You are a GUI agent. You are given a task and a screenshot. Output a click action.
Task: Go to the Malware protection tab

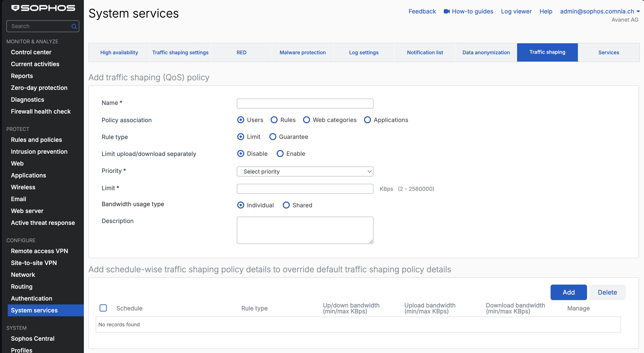tap(302, 52)
